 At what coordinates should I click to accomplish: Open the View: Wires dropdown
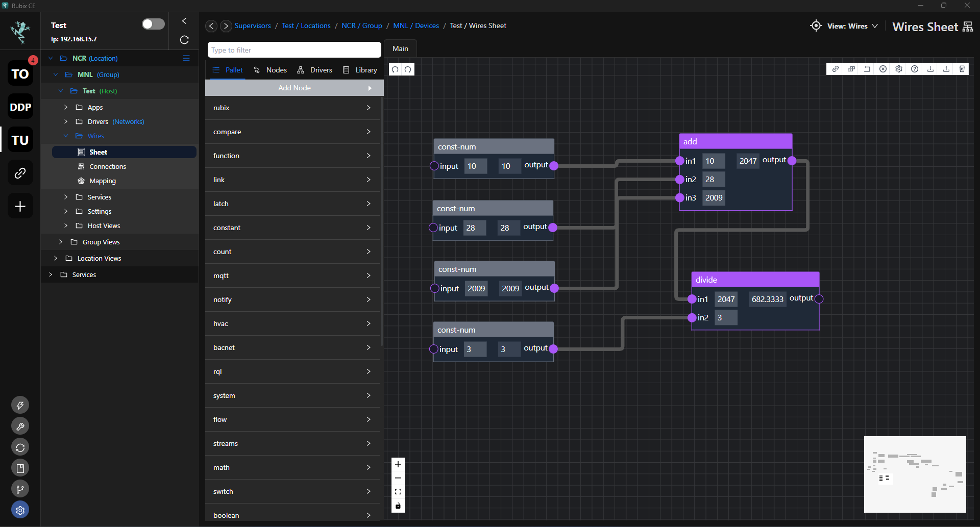pyautogui.click(x=852, y=26)
